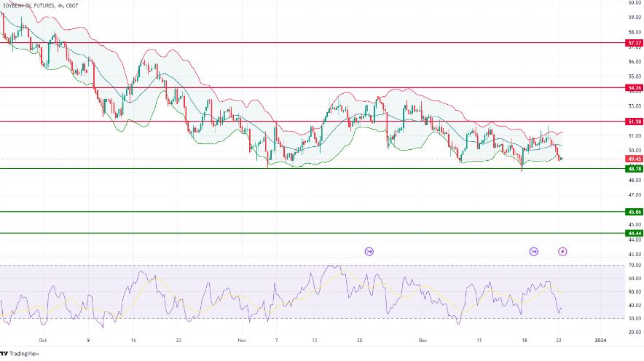
Task: Click the 70.00 RSI overbought level label
Action: click(x=633, y=265)
